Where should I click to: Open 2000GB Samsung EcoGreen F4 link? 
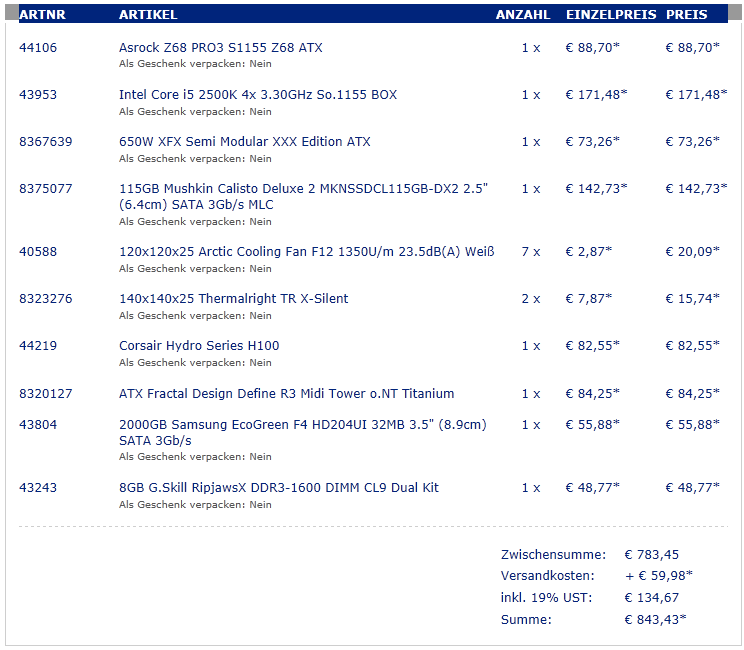pos(303,432)
